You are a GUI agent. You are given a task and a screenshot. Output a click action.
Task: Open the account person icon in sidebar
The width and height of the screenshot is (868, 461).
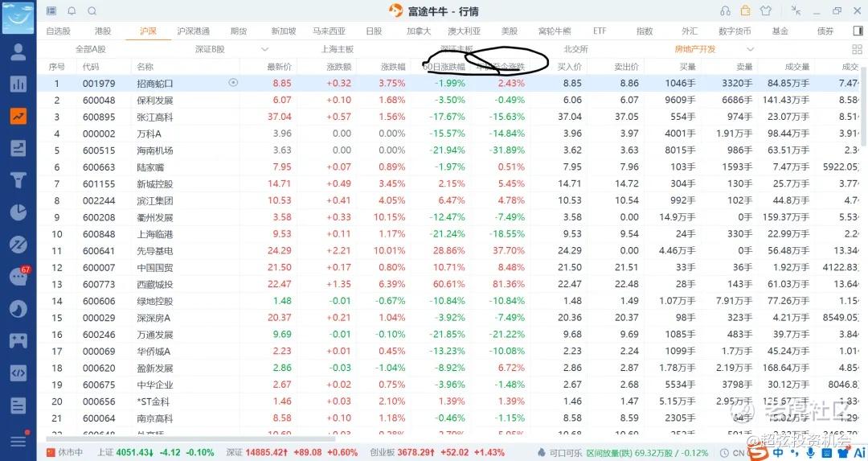(18, 52)
